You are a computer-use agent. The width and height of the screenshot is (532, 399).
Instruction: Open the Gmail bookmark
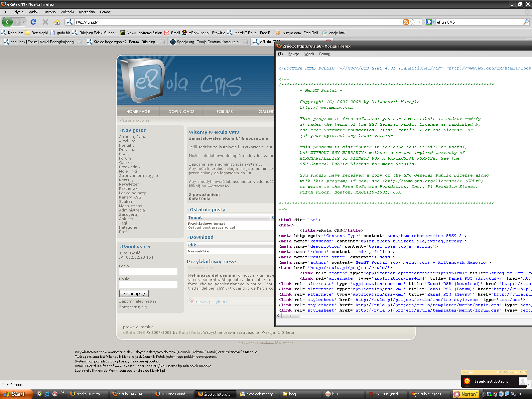(x=172, y=33)
